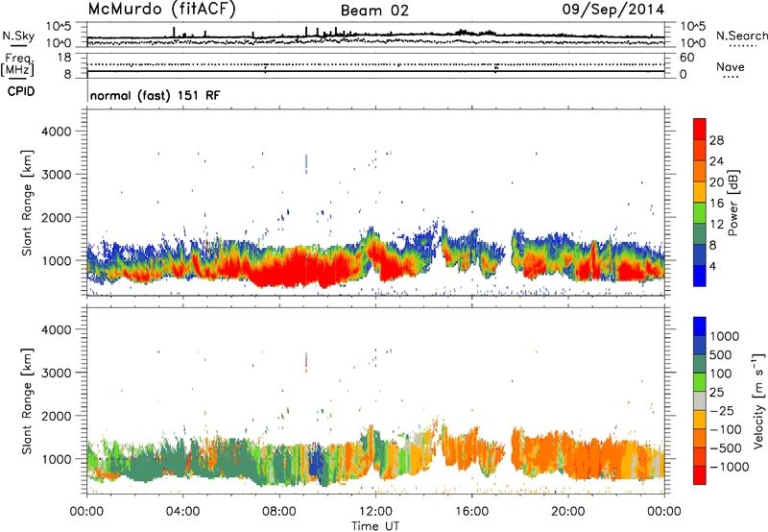Click the 4000 km tick in power panel

(56, 132)
